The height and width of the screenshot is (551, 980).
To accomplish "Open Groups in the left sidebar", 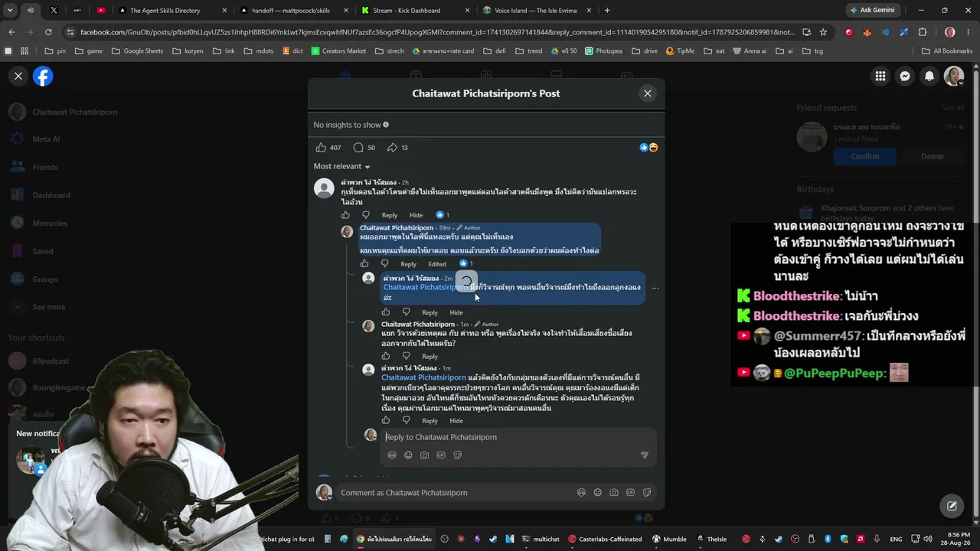I will 45,280.
